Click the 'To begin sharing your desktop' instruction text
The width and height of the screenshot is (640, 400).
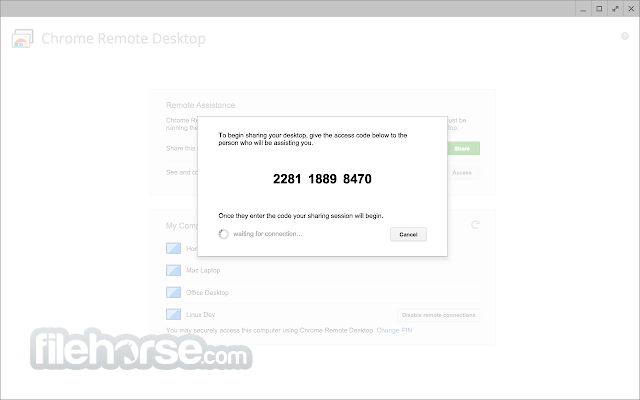pos(313,139)
